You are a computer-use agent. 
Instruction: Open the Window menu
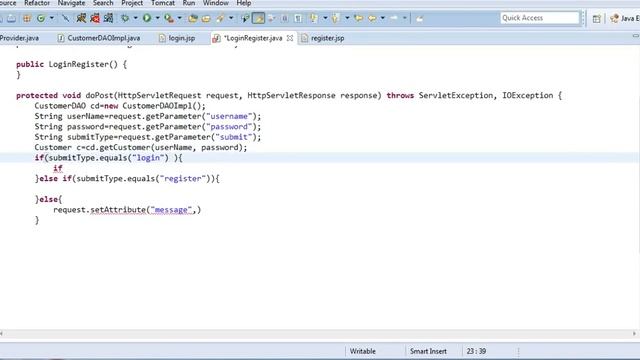pyautogui.click(x=216, y=3)
